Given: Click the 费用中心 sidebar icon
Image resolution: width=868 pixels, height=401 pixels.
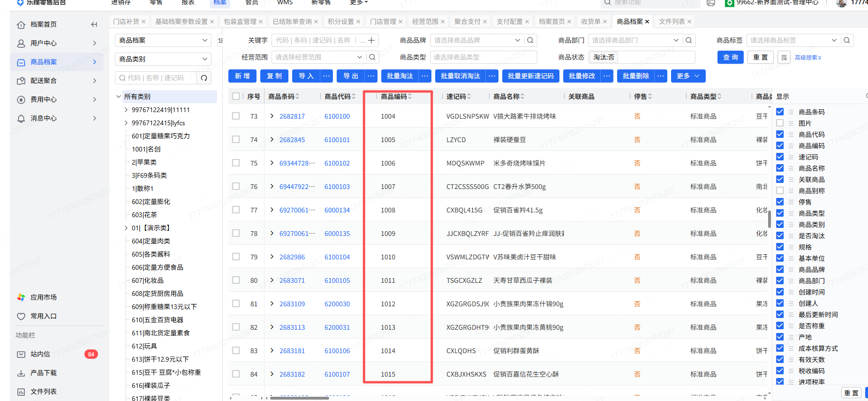Looking at the screenshot, I should 21,99.
